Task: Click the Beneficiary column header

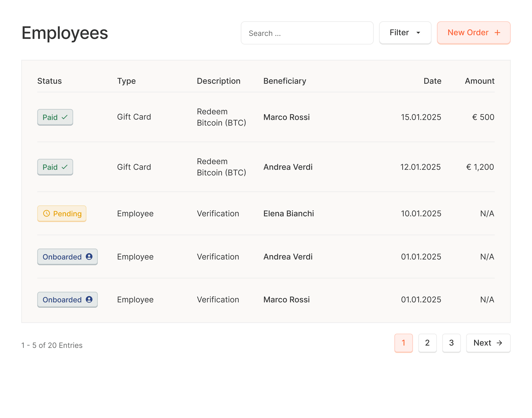Action: (x=285, y=81)
